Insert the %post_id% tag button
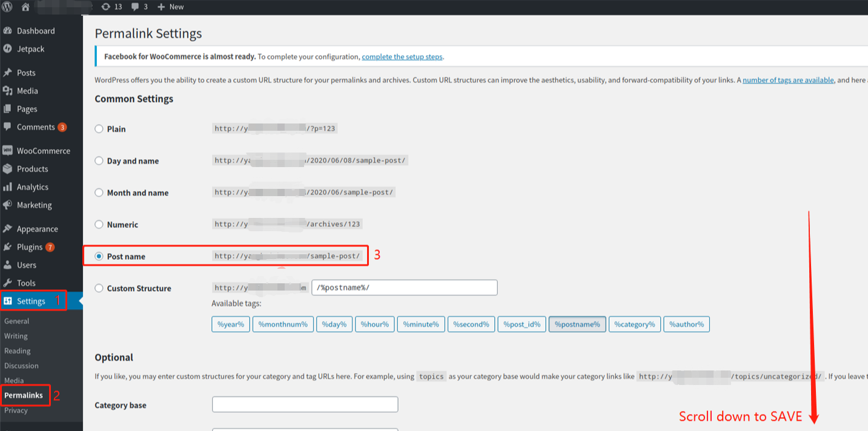Image resolution: width=868 pixels, height=431 pixels. tap(522, 324)
